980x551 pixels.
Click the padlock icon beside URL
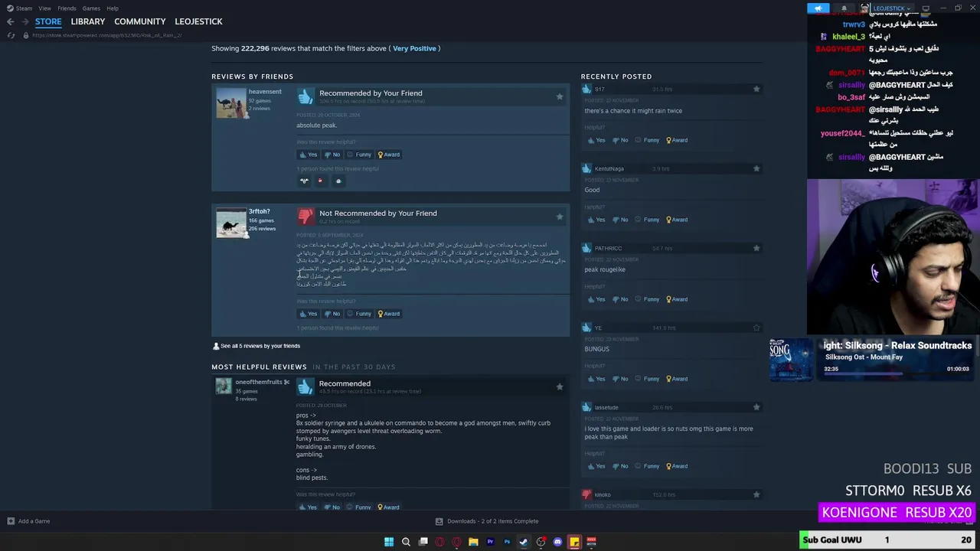click(x=25, y=35)
